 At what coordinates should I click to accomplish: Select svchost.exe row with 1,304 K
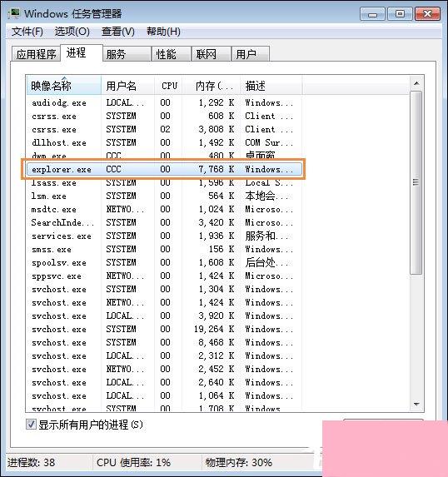pos(164,290)
